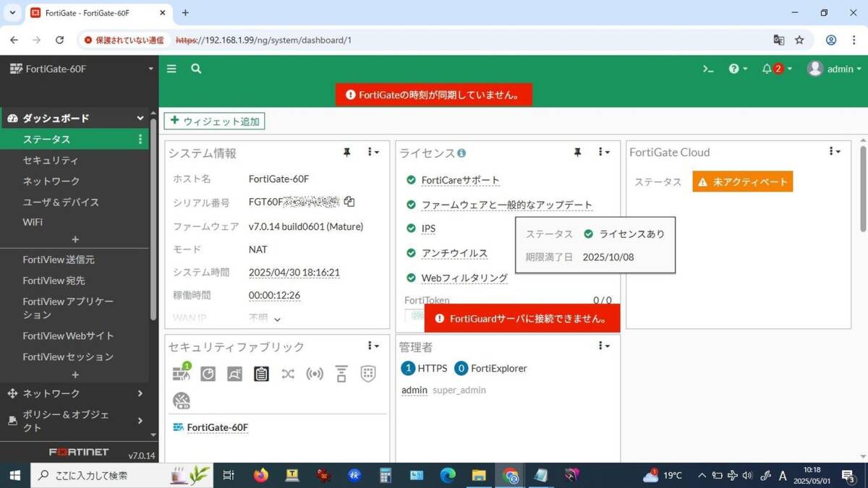Click the アンチウイルス license link
The height and width of the screenshot is (488, 868).
click(454, 254)
